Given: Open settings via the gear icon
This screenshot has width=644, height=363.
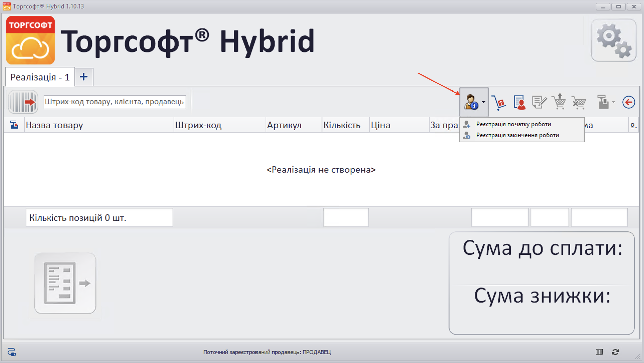Looking at the screenshot, I should tap(614, 40).
